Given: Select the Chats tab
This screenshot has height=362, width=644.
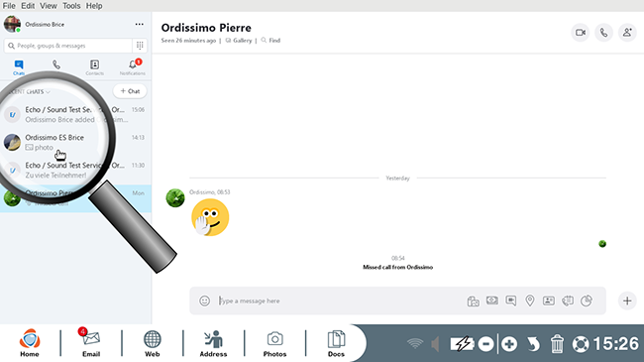Looking at the screenshot, I should pyautogui.click(x=19, y=67).
